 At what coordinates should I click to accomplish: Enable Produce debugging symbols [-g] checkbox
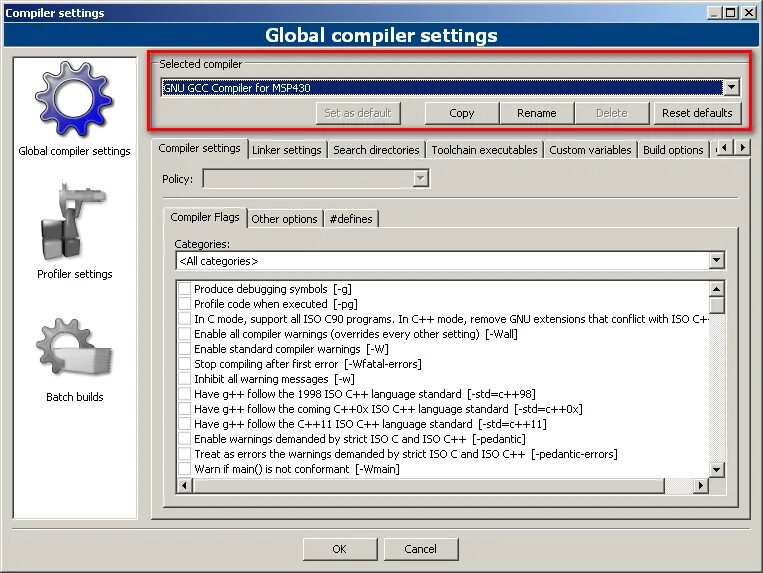pos(184,289)
